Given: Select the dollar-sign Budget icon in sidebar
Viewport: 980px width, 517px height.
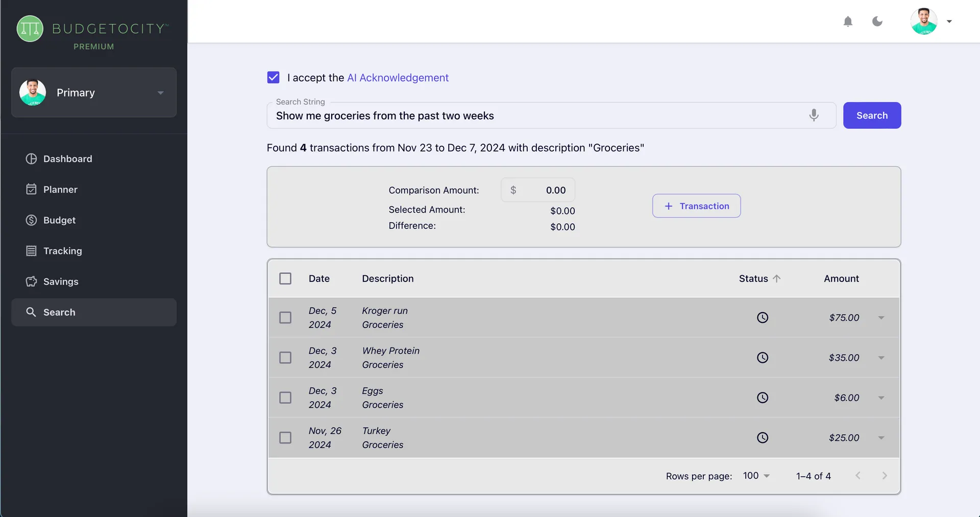Looking at the screenshot, I should point(32,220).
